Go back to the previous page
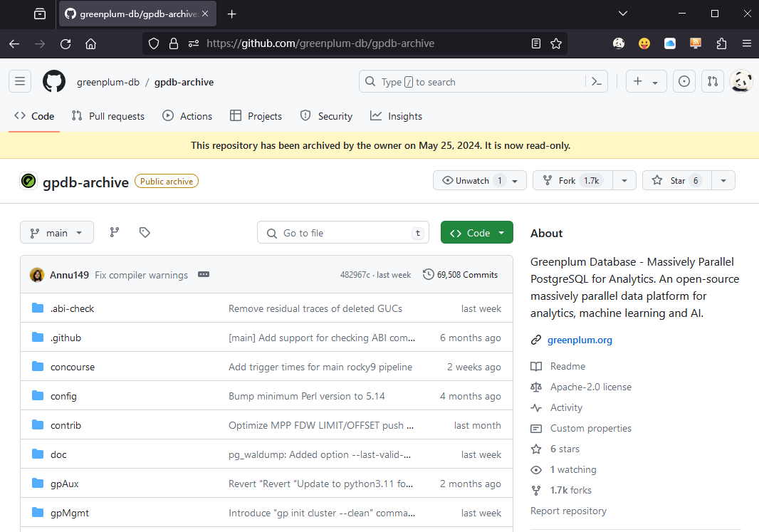 (x=14, y=44)
